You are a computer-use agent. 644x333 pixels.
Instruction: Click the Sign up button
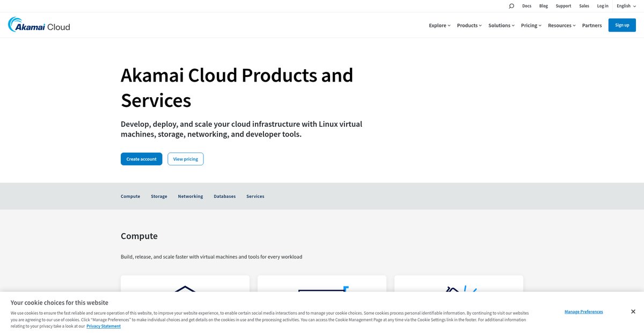coord(622,25)
